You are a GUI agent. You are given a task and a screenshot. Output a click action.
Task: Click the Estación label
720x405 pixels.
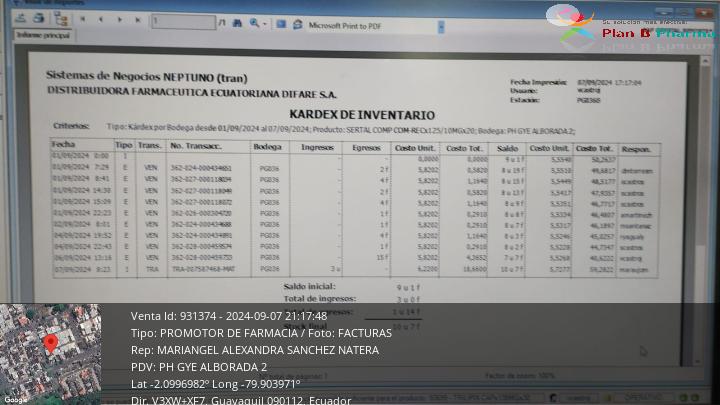click(525, 100)
